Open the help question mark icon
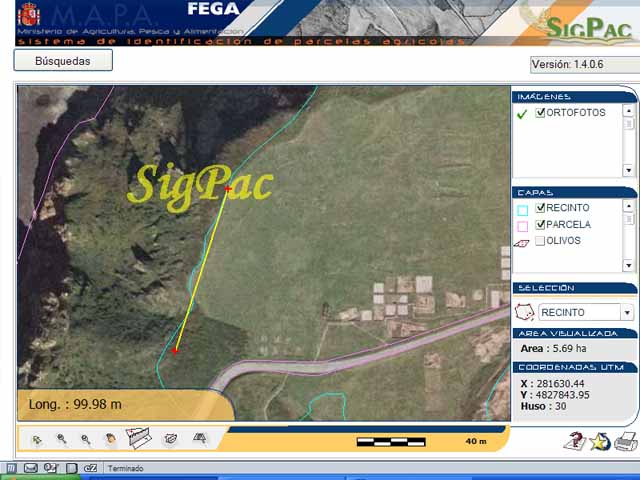This screenshot has height=480, width=640. (574, 441)
